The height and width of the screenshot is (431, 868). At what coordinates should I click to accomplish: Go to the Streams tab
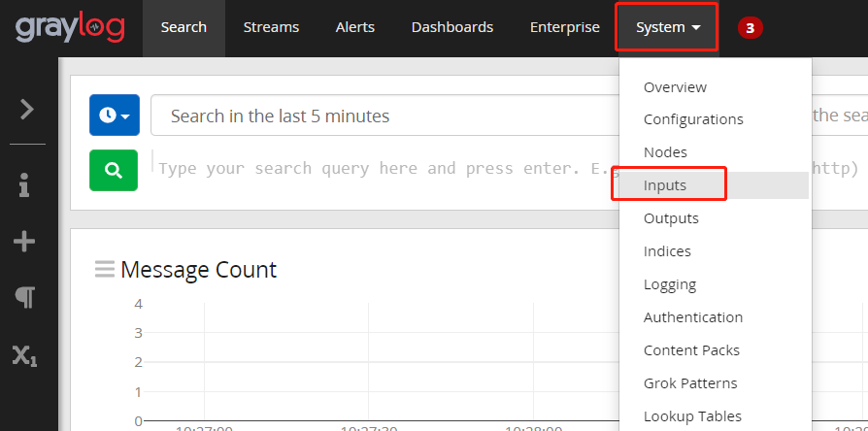point(271,27)
